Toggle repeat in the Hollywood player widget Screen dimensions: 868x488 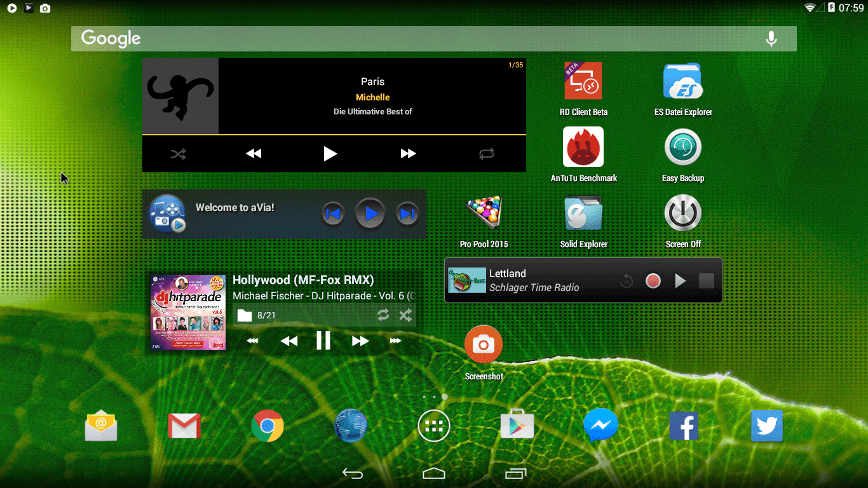tap(383, 315)
